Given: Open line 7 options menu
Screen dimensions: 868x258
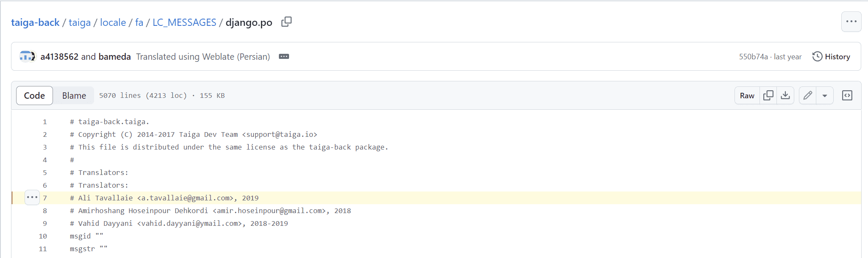Looking at the screenshot, I should click(x=32, y=197).
